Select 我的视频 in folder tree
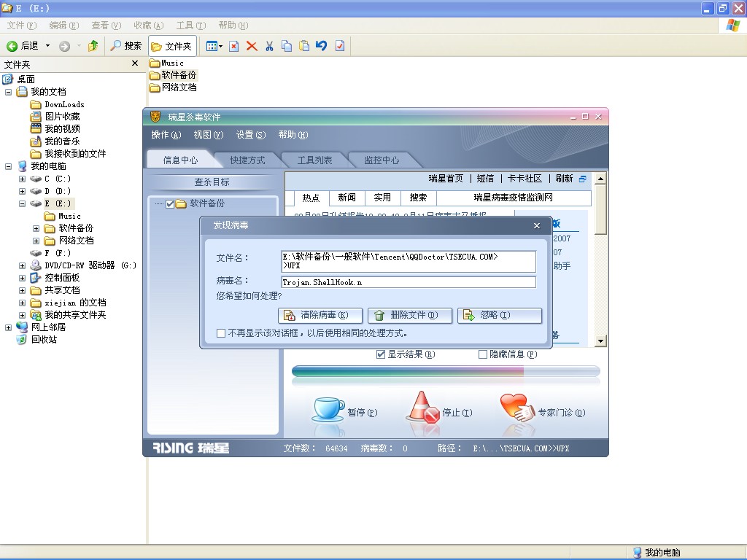The height and width of the screenshot is (560, 747). (x=62, y=129)
